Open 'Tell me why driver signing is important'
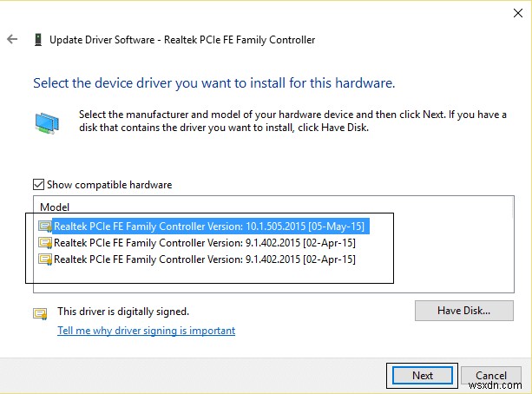 pyautogui.click(x=146, y=331)
